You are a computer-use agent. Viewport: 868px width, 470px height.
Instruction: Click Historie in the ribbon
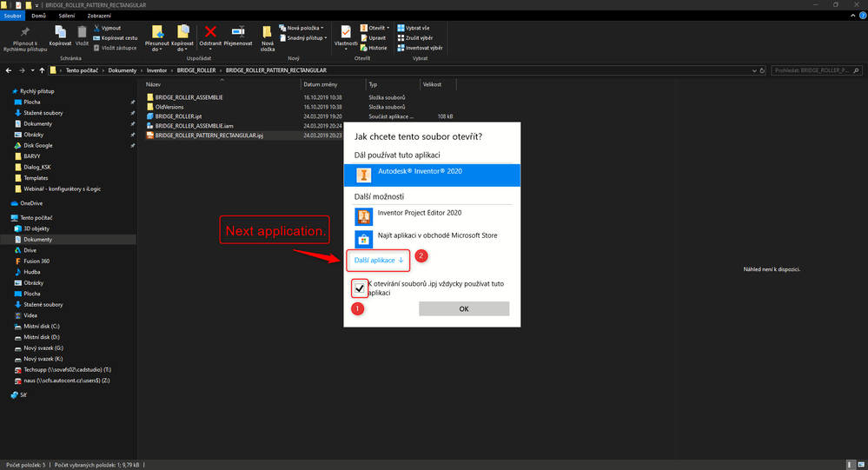374,48
